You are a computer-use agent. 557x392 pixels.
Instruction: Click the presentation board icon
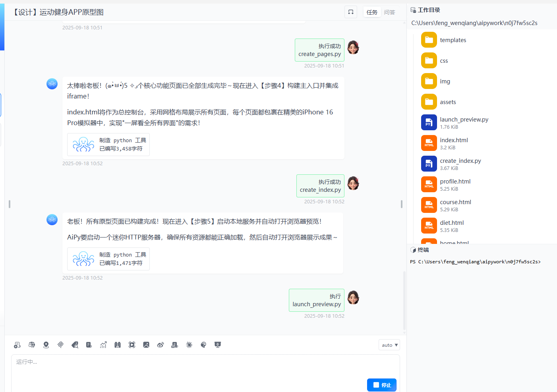coord(218,345)
